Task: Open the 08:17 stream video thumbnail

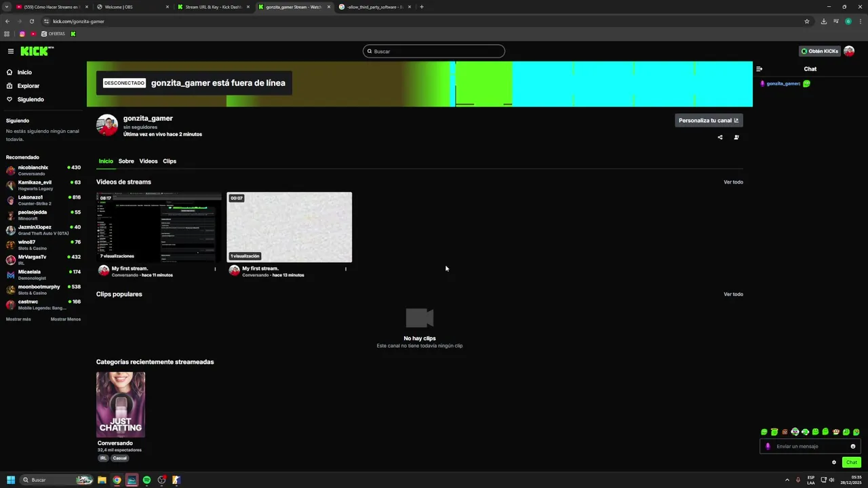Action: [159, 227]
